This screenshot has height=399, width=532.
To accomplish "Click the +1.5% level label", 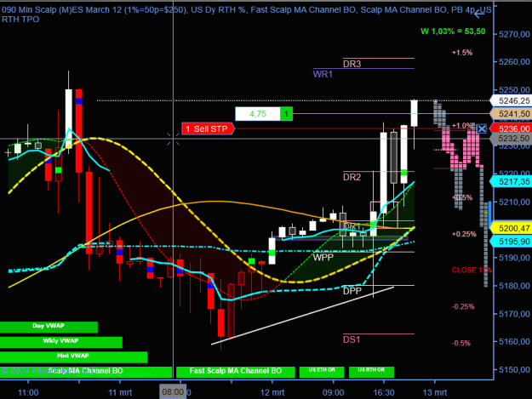I will click(462, 53).
